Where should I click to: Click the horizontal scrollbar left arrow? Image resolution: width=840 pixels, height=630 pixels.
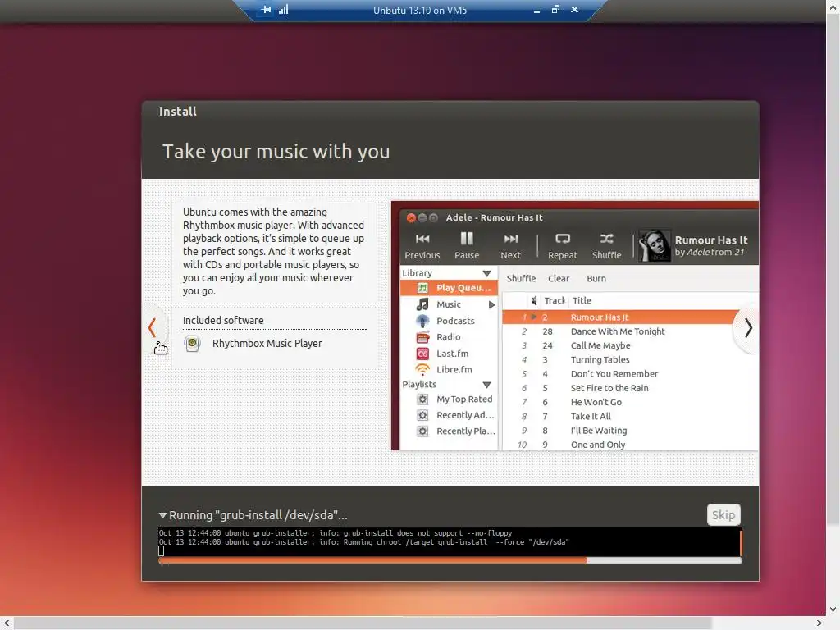(x=7, y=623)
